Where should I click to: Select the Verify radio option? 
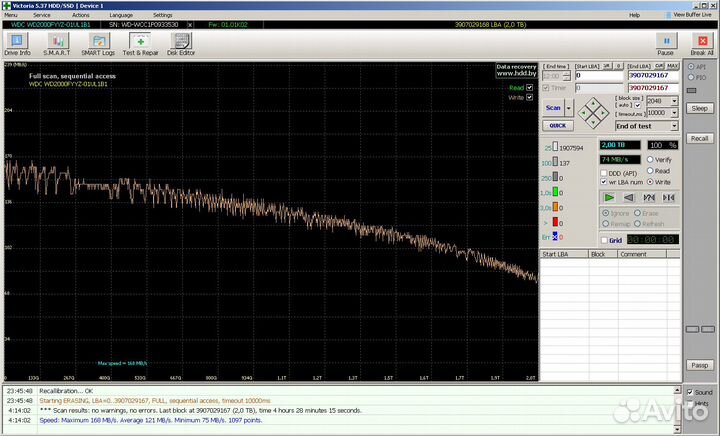(651, 160)
